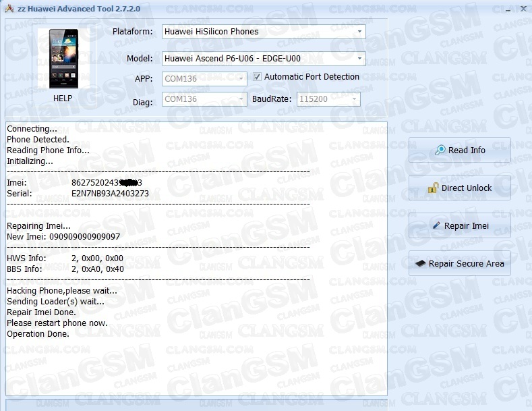Image resolution: width=532 pixels, height=411 pixels.
Task: Click the Repair Secure Area button
Action: tap(459, 263)
